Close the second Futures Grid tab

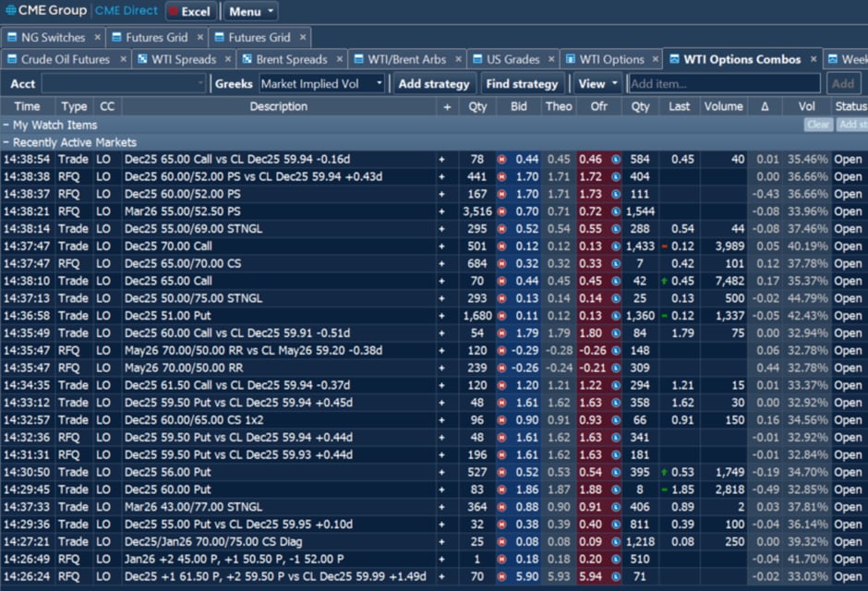pos(303,37)
